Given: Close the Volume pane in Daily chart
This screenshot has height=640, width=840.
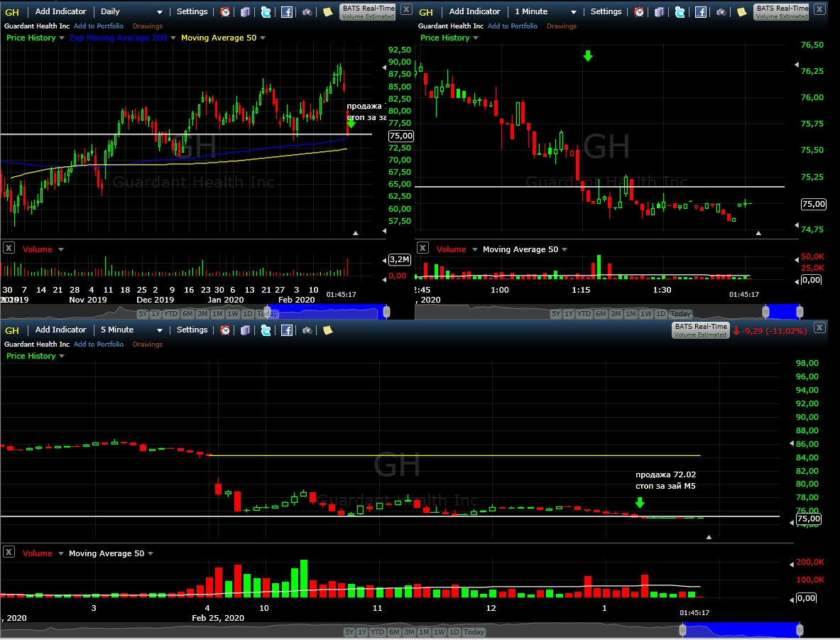Looking at the screenshot, I should [9, 248].
